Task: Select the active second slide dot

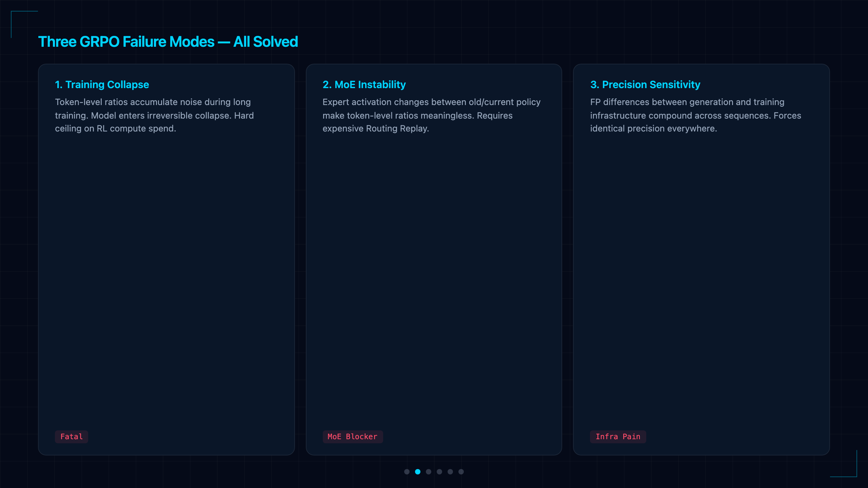Action: (418, 472)
